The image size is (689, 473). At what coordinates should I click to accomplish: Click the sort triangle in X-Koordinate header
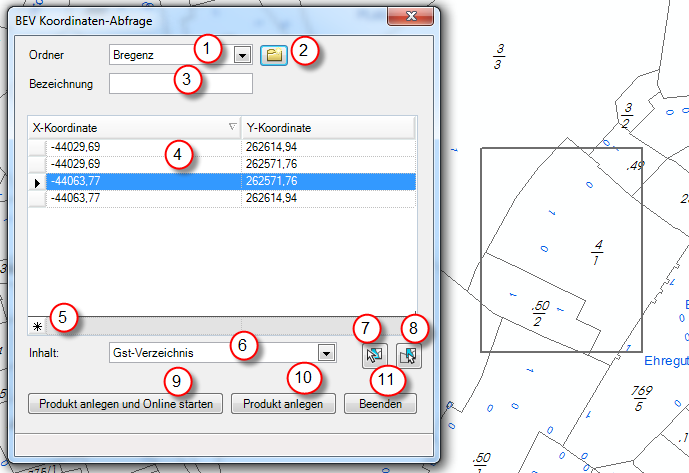[x=232, y=127]
